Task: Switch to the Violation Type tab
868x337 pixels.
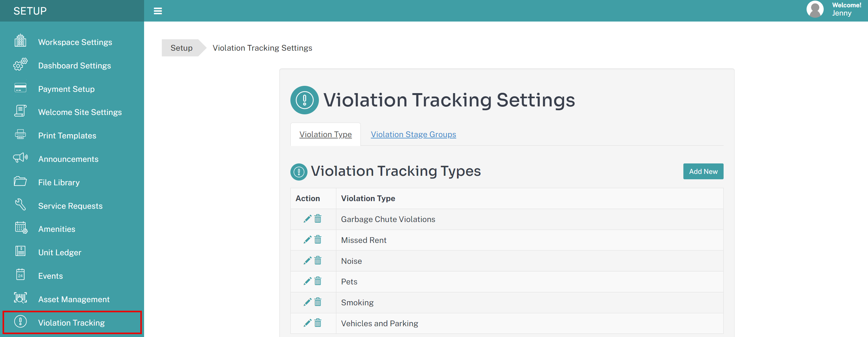Action: (x=326, y=135)
